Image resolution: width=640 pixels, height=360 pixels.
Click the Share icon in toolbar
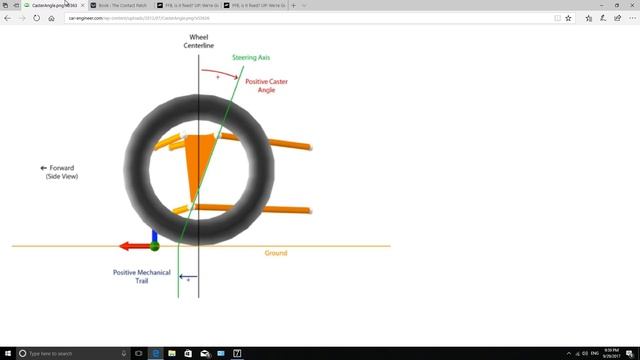click(618, 18)
